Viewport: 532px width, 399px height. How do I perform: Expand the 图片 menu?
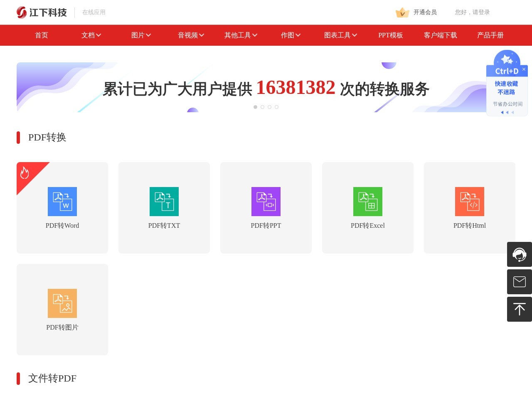(x=141, y=35)
